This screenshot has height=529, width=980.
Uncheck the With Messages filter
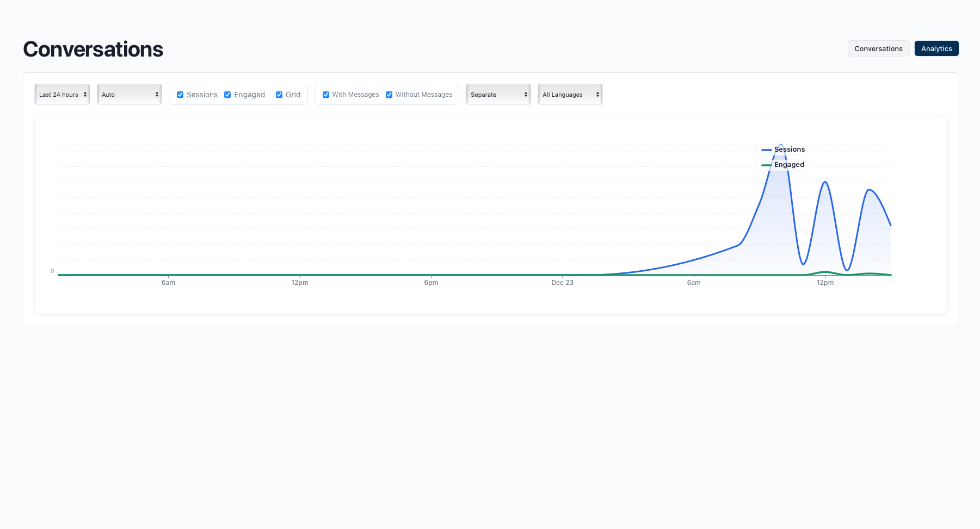pyautogui.click(x=326, y=95)
